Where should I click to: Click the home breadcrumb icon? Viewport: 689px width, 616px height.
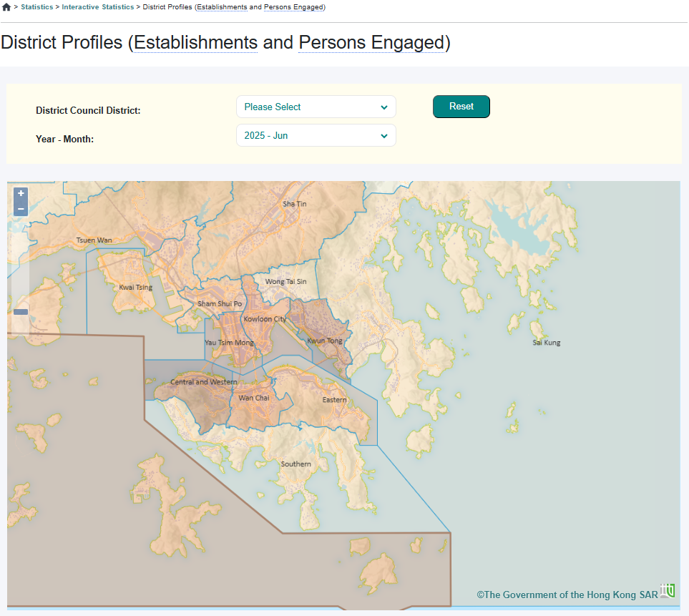click(6, 6)
